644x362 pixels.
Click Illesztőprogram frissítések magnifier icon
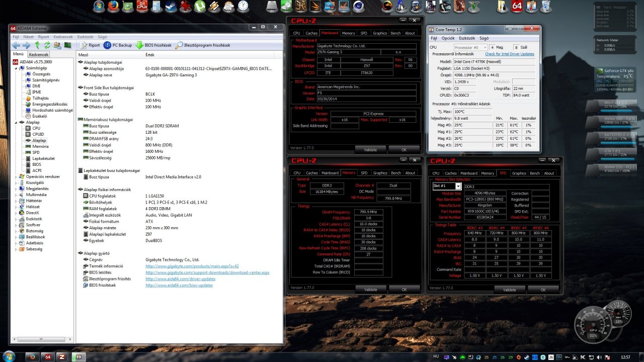(179, 45)
